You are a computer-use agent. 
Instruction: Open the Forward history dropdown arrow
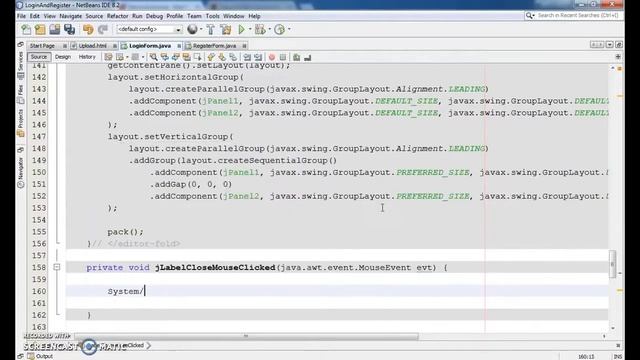click(142, 57)
